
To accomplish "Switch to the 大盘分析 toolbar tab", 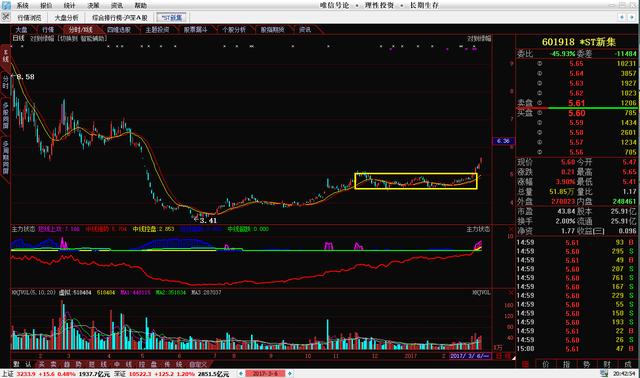I will tap(67, 18).
